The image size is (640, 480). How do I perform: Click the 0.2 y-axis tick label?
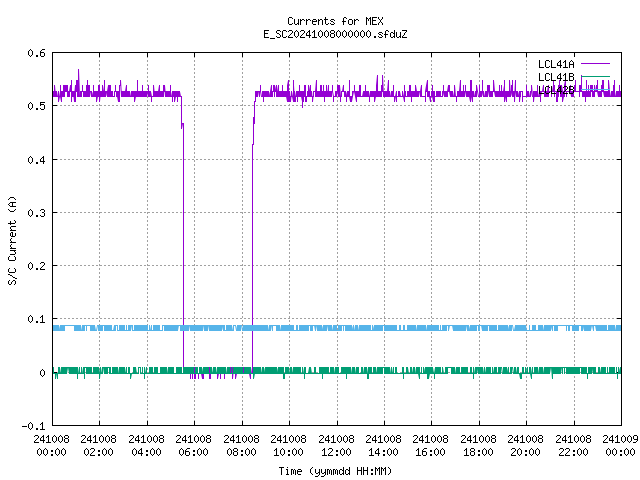point(36,266)
